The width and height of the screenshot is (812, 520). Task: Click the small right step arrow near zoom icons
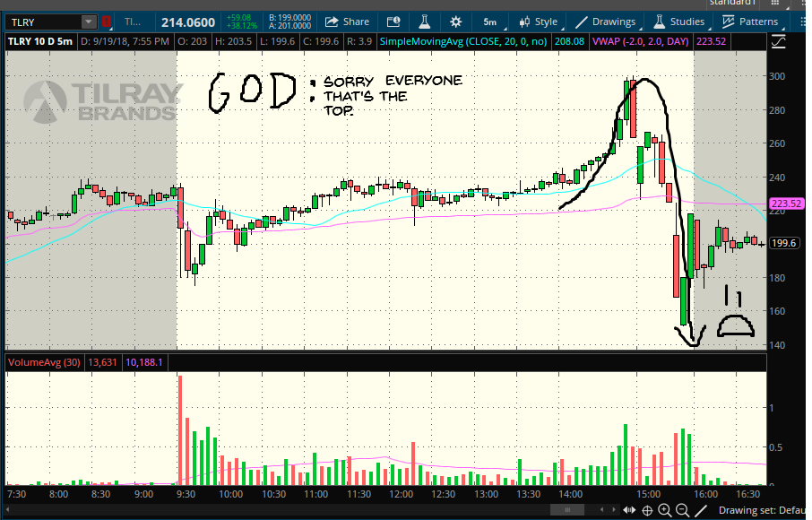[614, 510]
